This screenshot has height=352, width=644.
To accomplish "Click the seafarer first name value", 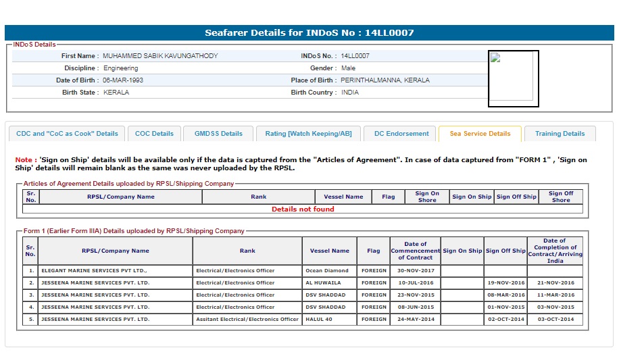I will pyautogui.click(x=160, y=56).
